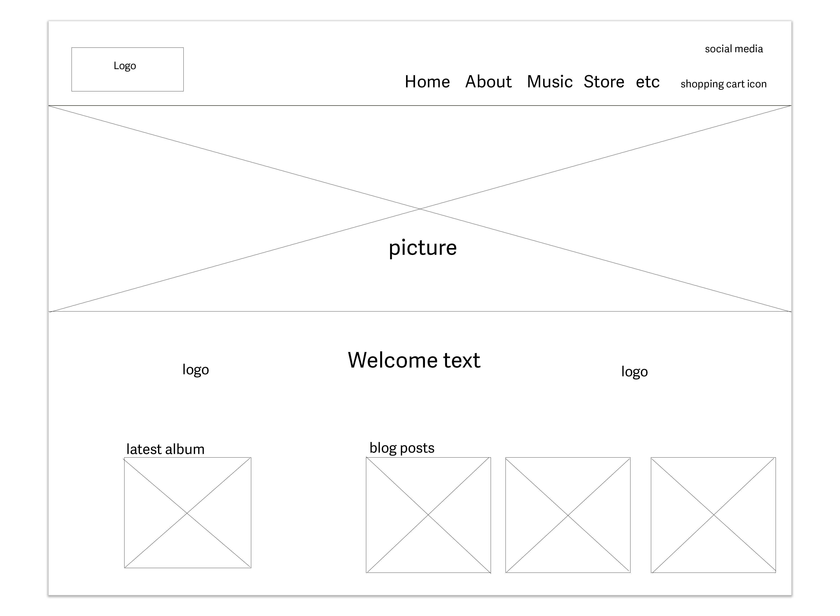Open the latest album image placeholder
The image size is (840, 616).
187,513
